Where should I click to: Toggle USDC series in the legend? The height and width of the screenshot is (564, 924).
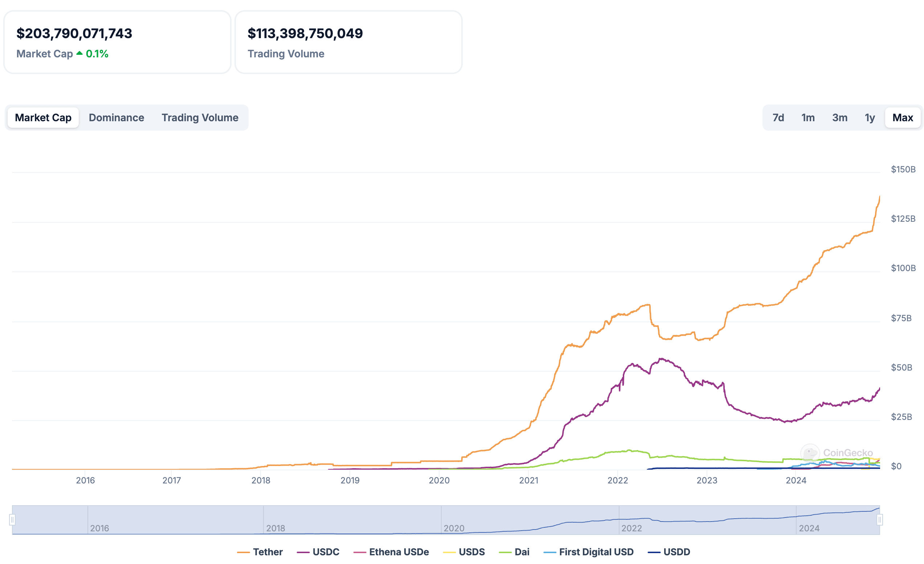pos(318,552)
